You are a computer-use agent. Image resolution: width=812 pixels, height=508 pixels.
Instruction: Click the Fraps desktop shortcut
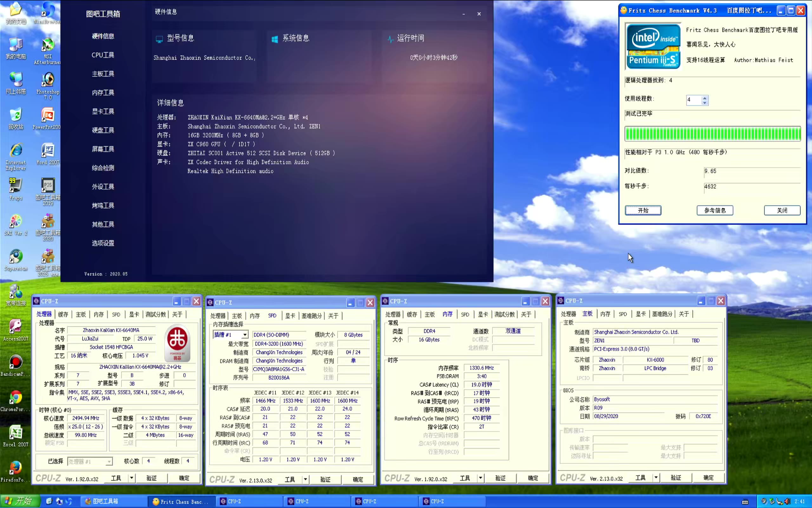pos(16,189)
